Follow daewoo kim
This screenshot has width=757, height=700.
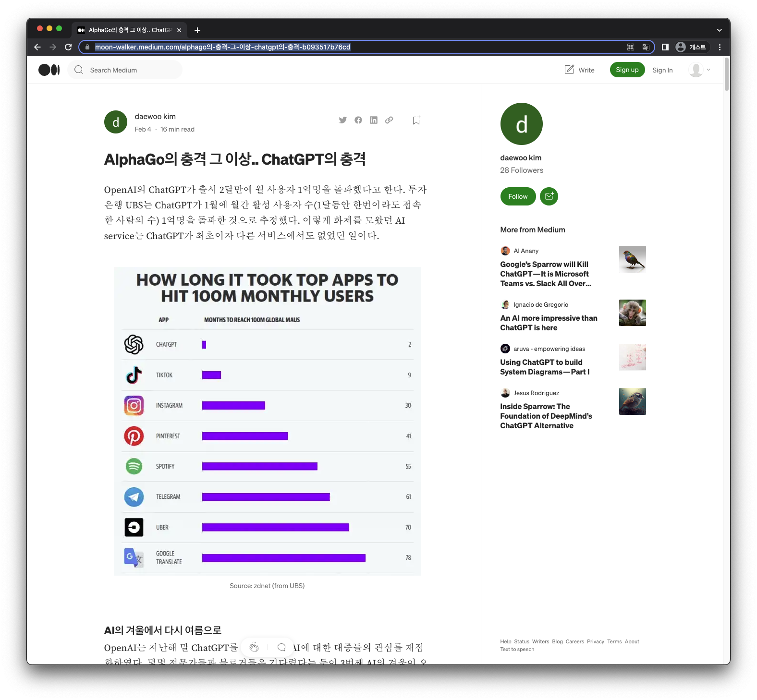click(x=518, y=196)
